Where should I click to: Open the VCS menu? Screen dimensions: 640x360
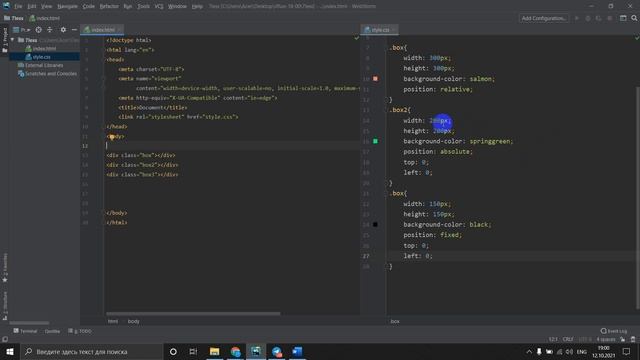[159, 6]
